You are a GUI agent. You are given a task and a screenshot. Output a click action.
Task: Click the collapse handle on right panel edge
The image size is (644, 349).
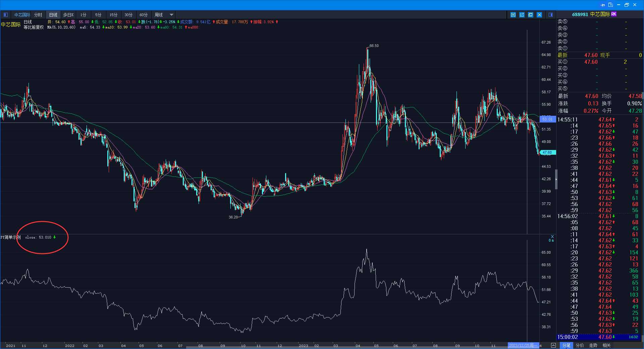(556, 179)
